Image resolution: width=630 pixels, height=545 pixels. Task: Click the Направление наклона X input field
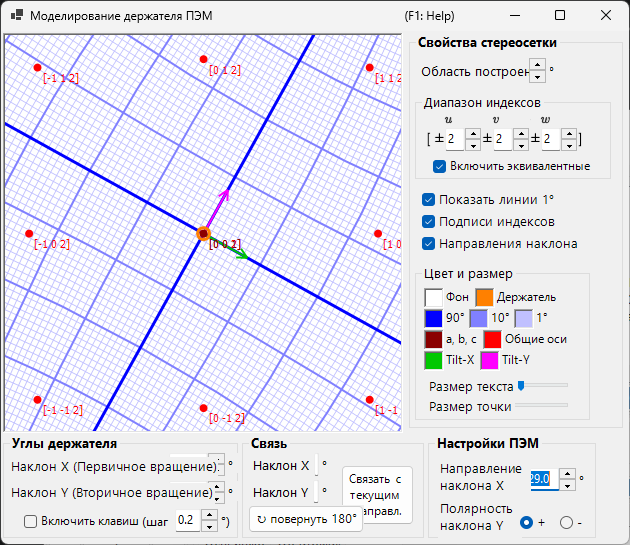pos(544,479)
